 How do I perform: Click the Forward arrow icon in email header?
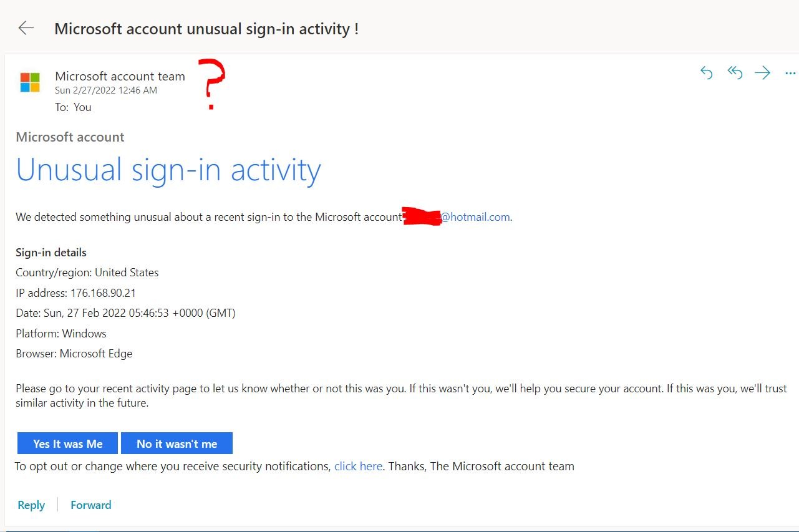click(x=762, y=73)
